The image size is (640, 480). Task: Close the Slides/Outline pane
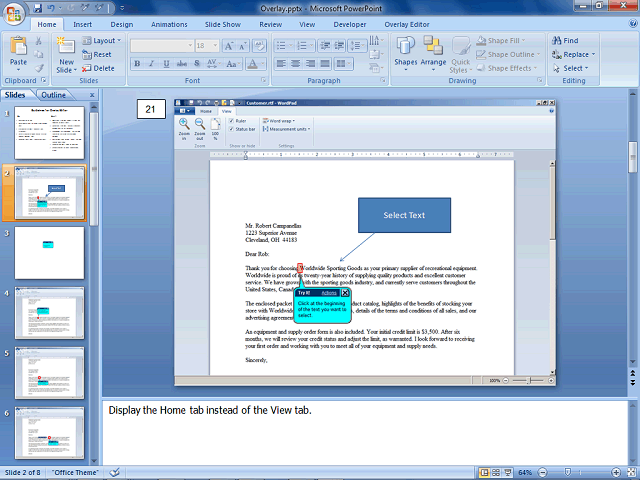[92, 95]
